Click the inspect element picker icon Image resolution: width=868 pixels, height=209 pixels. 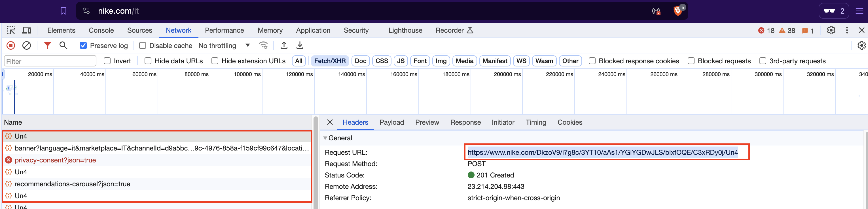click(x=11, y=30)
